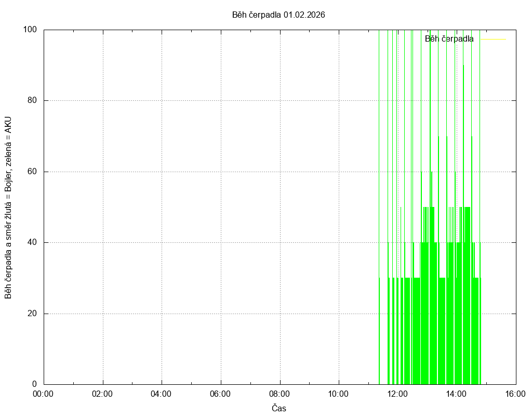Image resolution: width=532 pixels, height=416 pixels.
Task: Click the 00:00 tick label on the time axis
Action: 44,394
